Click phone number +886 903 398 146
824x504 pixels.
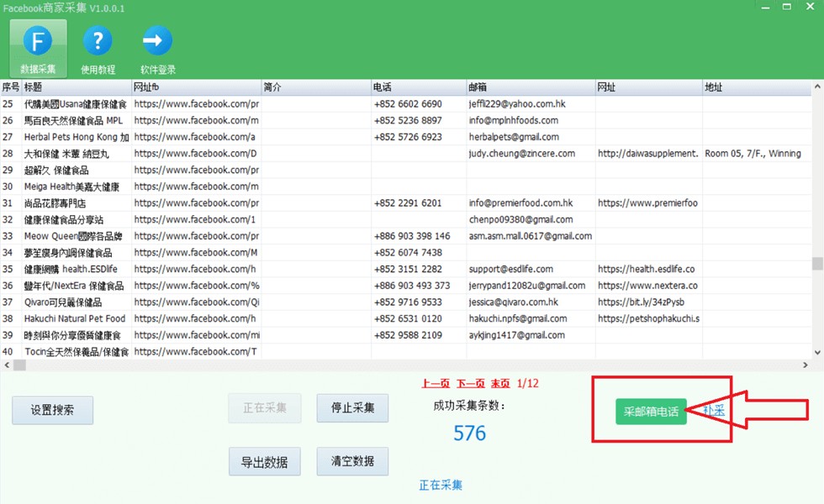point(412,236)
